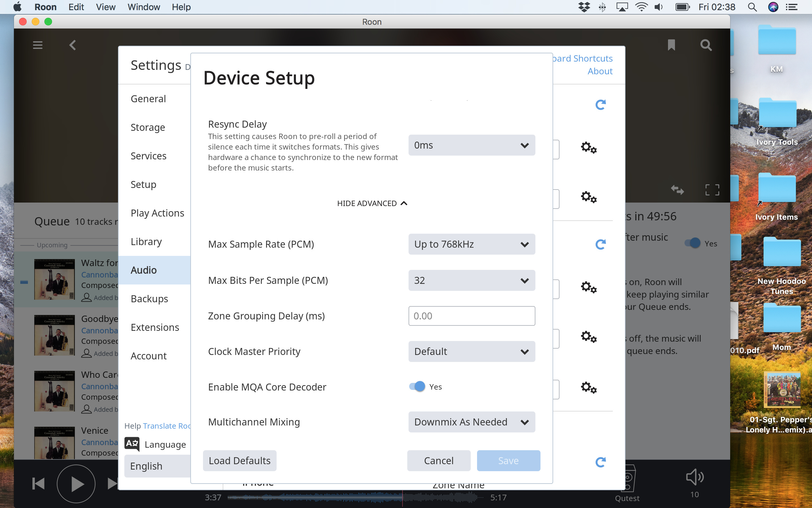This screenshot has height=508, width=812.
Task: Click Goodbye track album thumbnail in queue
Action: 54,335
